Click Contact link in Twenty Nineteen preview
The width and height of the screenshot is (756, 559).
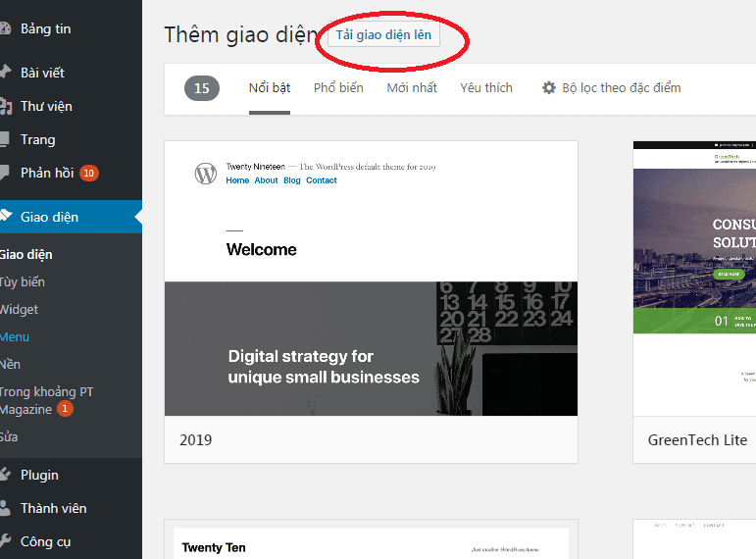point(322,180)
